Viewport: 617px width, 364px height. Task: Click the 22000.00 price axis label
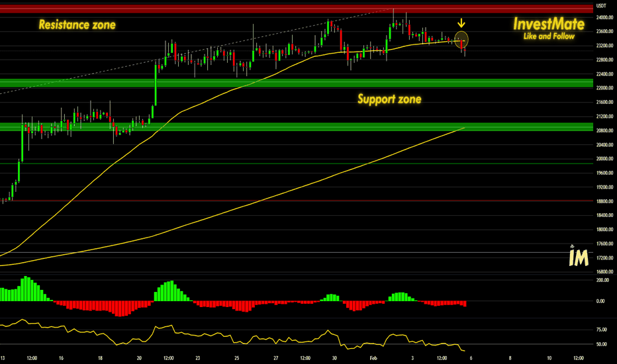click(x=604, y=88)
